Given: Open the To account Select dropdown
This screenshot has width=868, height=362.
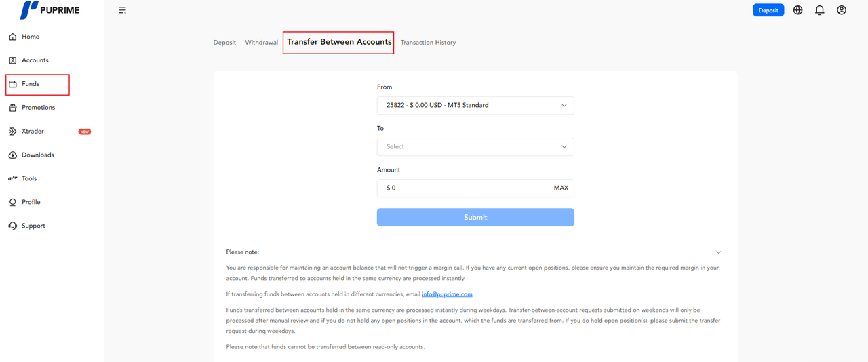Looking at the screenshot, I should [x=475, y=147].
